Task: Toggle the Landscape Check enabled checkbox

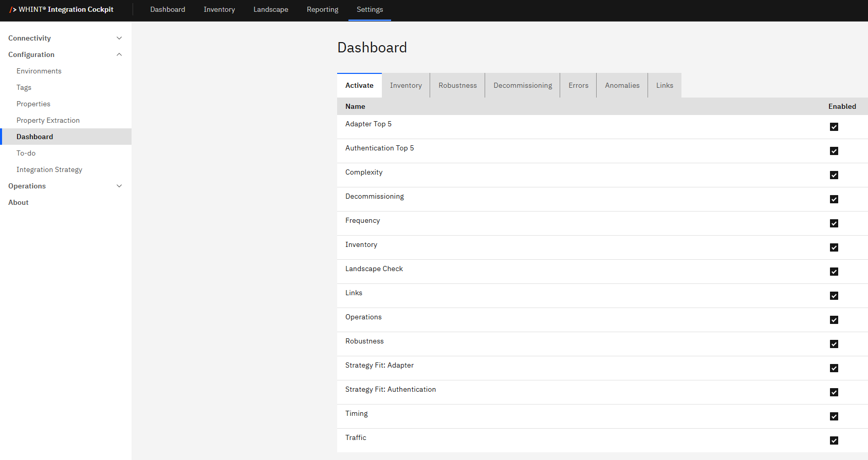Action: [834, 272]
